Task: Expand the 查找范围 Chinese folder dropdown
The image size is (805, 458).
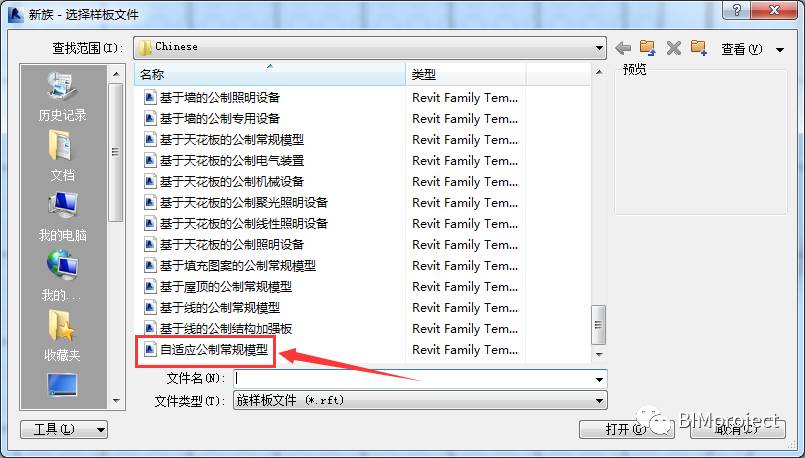Action: pyautogui.click(x=599, y=48)
